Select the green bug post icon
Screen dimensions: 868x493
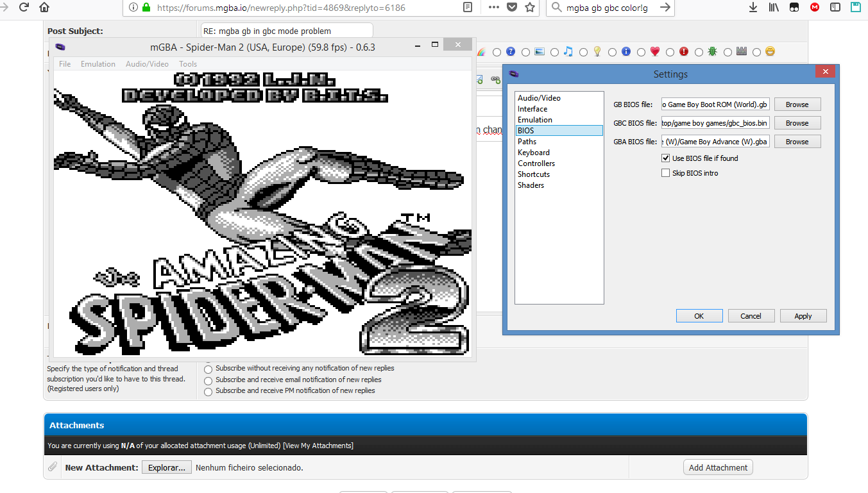click(713, 52)
